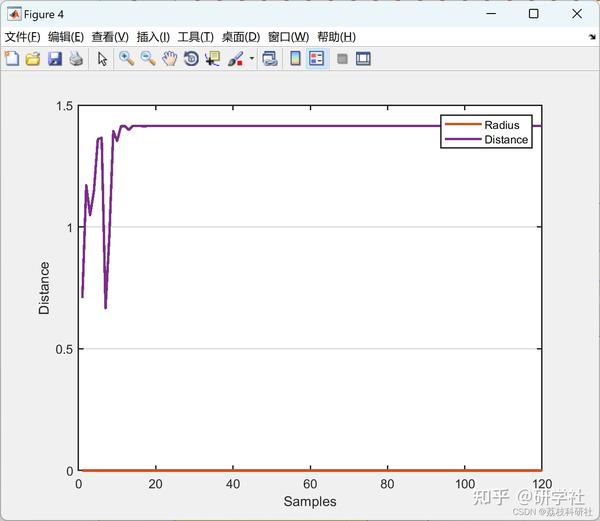Select the Zoom In magnifier tool
Screen dimensions: 600x521
126,59
